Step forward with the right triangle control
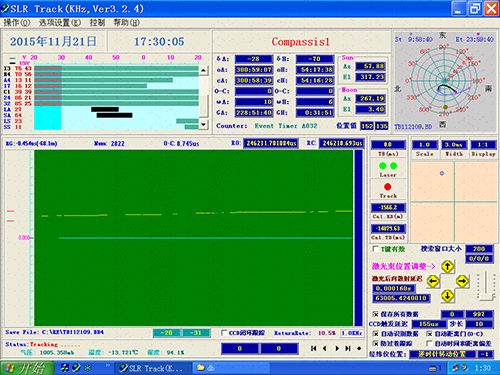 [337, 348]
